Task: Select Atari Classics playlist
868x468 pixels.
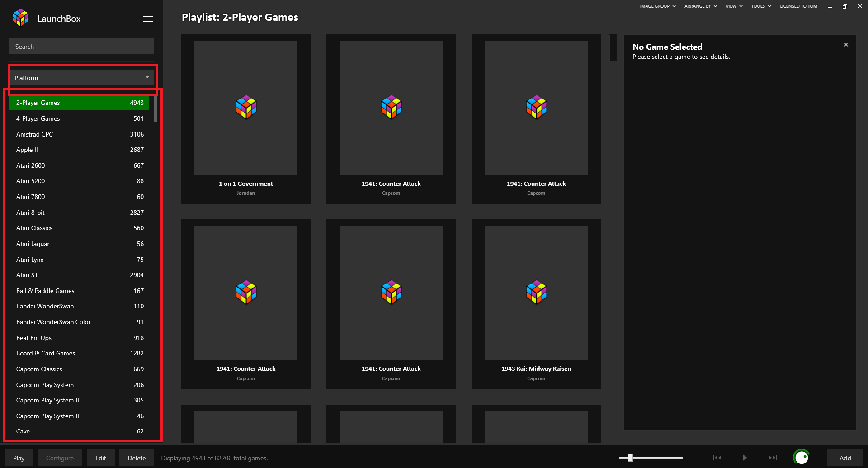Action: [x=79, y=228]
